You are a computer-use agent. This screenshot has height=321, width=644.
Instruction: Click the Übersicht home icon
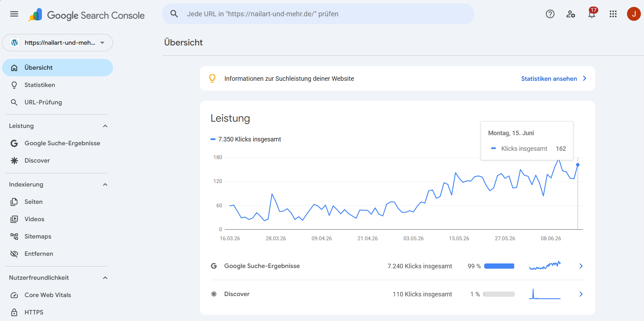(x=14, y=68)
